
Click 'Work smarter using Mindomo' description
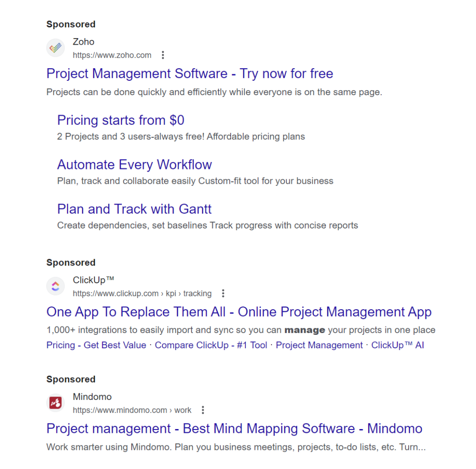click(236, 447)
